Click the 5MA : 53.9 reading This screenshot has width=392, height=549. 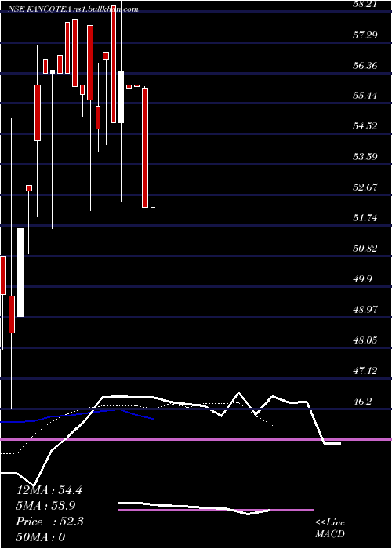(x=45, y=506)
